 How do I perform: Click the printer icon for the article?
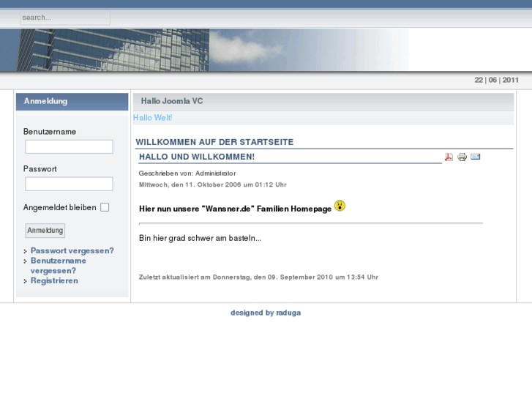462,157
